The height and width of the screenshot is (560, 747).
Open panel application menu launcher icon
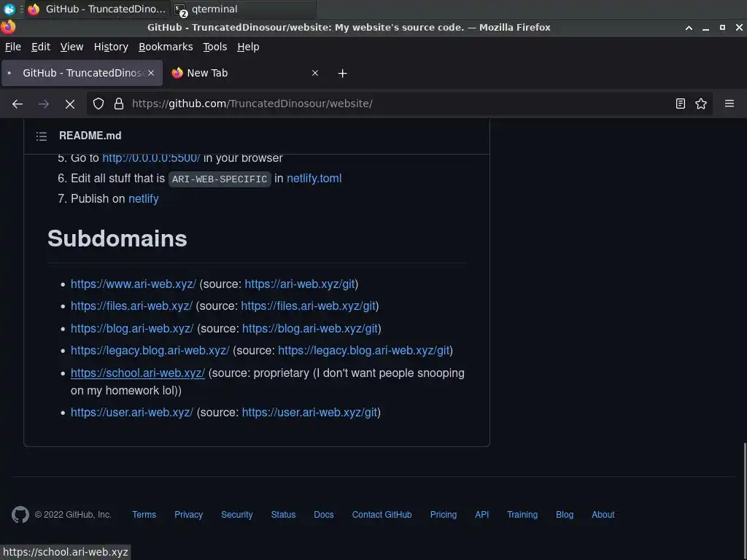pos(9,9)
